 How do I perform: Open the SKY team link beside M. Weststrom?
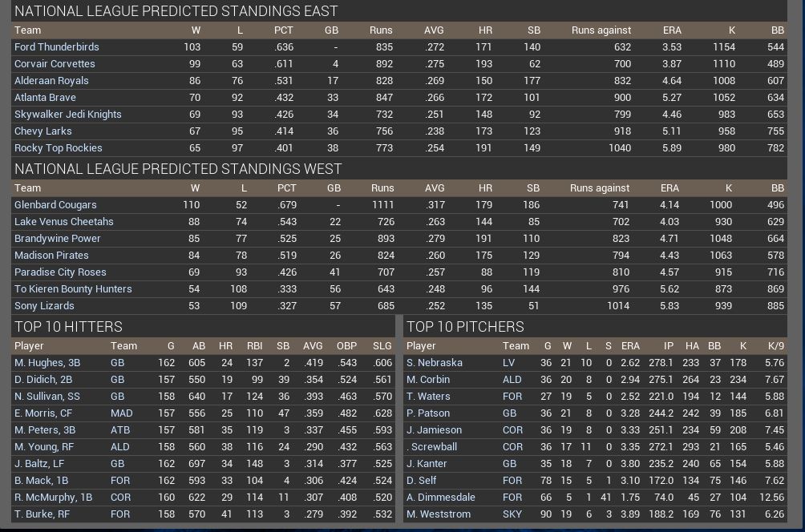(x=512, y=514)
